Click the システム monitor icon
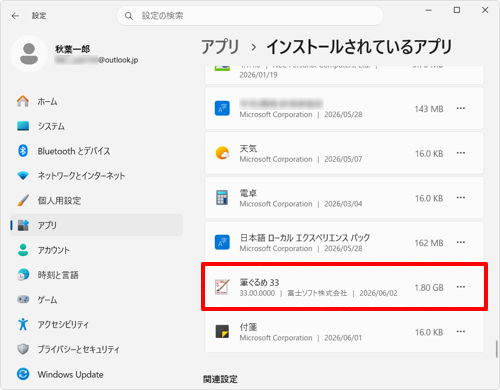Viewport: 500px width, 390px height. click(x=23, y=126)
